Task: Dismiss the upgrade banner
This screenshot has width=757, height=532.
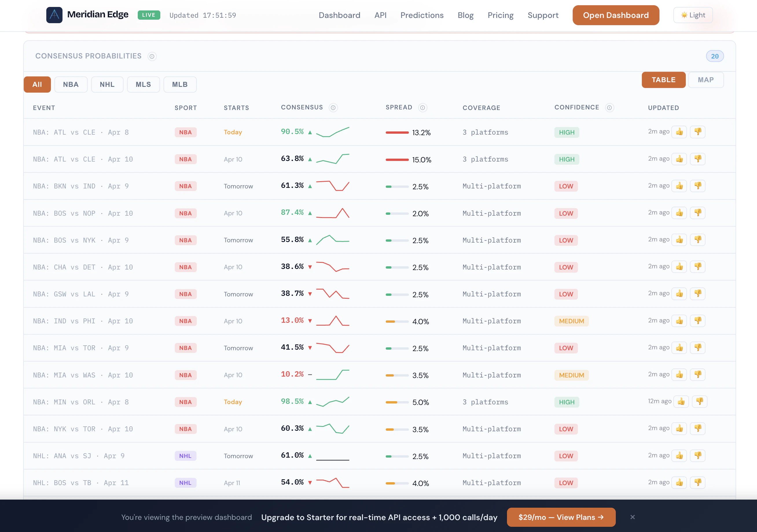Action: (632, 517)
